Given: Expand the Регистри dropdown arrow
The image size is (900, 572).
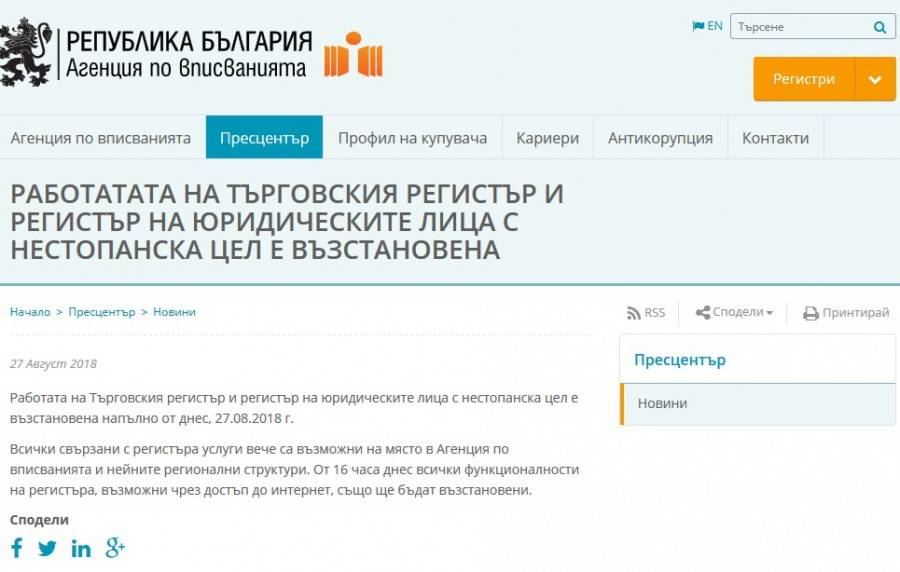Looking at the screenshot, I should [875, 80].
